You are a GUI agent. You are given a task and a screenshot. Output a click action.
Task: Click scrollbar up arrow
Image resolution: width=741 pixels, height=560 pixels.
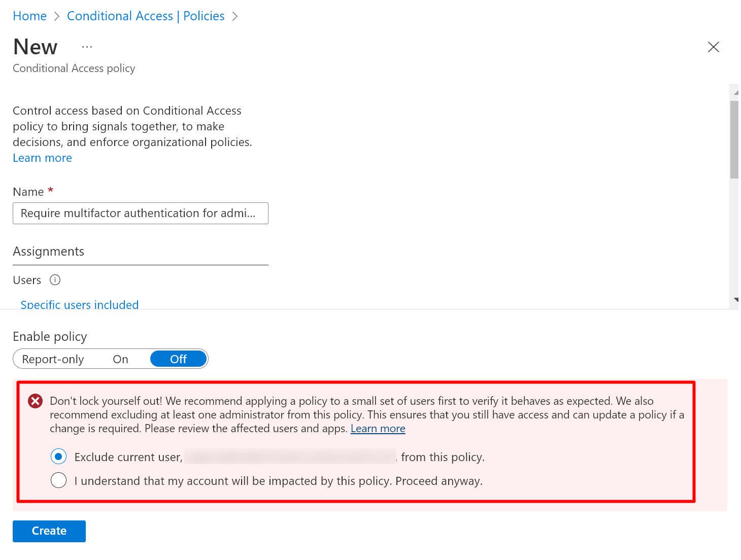735,92
